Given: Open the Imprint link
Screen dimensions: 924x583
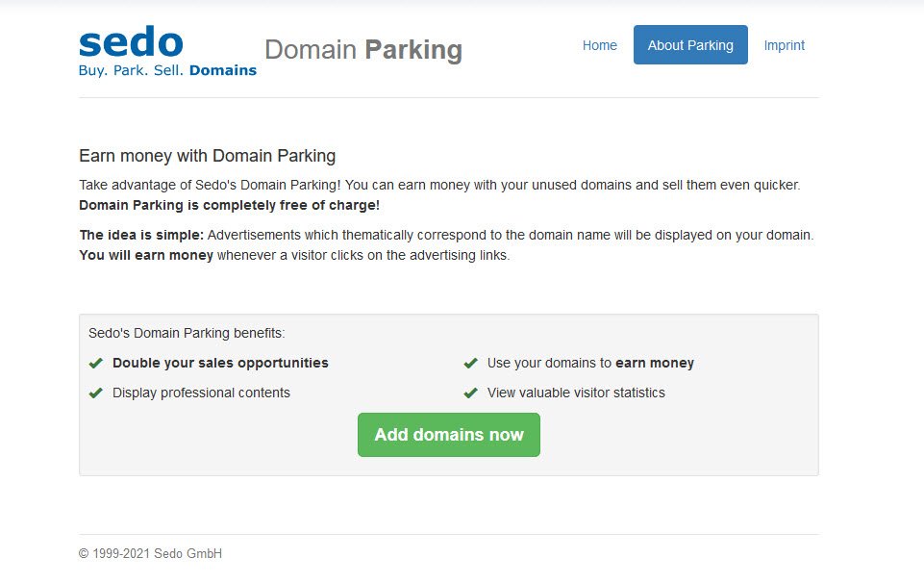Looking at the screenshot, I should pyautogui.click(x=784, y=45).
